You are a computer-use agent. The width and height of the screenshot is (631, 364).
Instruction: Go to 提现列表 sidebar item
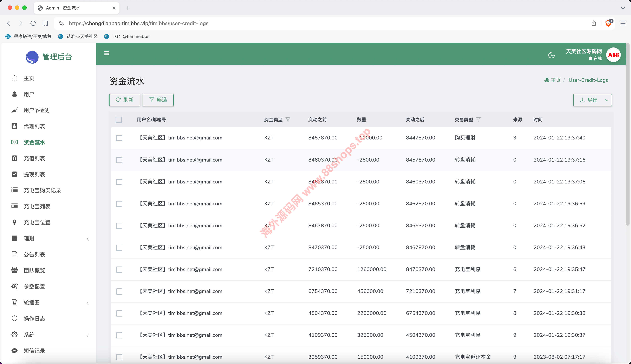pyautogui.click(x=34, y=174)
